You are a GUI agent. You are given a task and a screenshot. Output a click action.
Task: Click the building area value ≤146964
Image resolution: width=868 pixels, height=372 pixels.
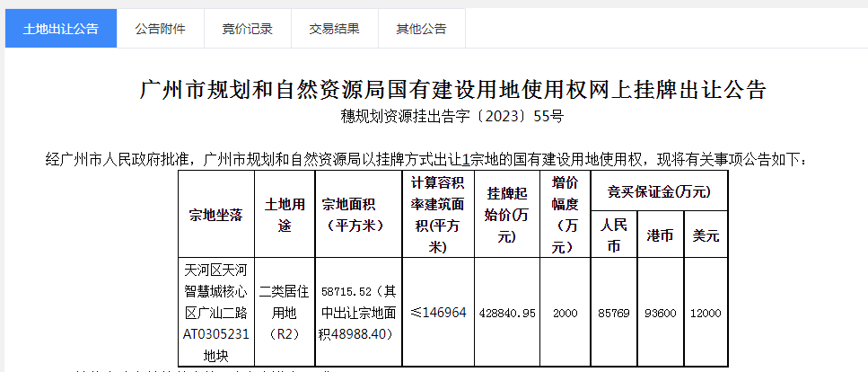(x=438, y=312)
